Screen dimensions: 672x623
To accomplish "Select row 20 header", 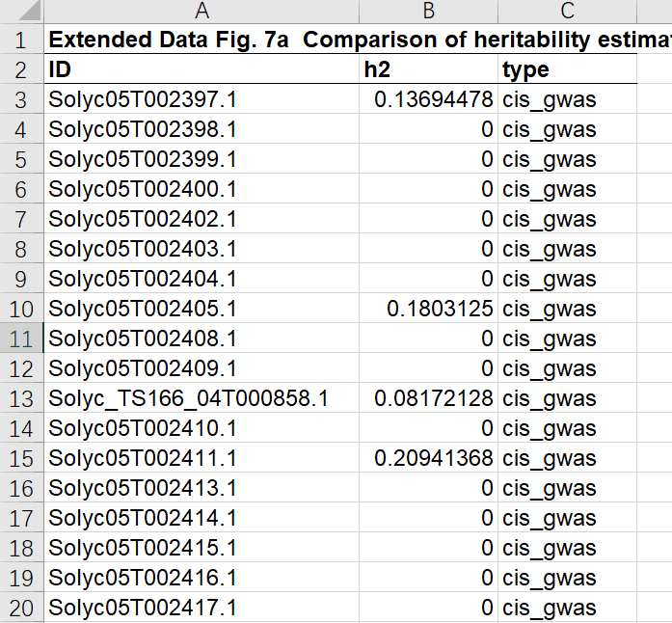I will 21,608.
